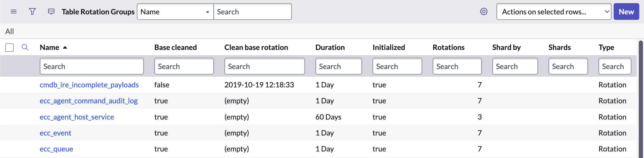Click the filter funnel icon
The height and width of the screenshot is (158, 644).
32,12
